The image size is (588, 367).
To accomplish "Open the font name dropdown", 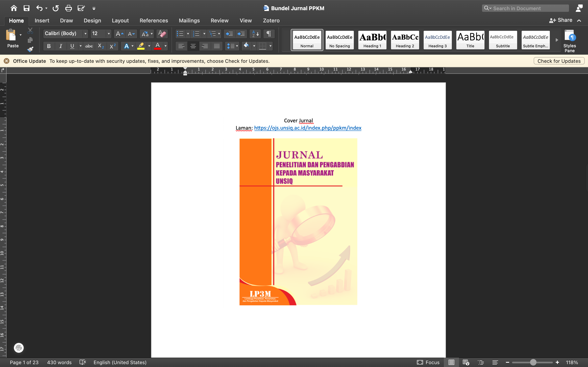I will (85, 34).
